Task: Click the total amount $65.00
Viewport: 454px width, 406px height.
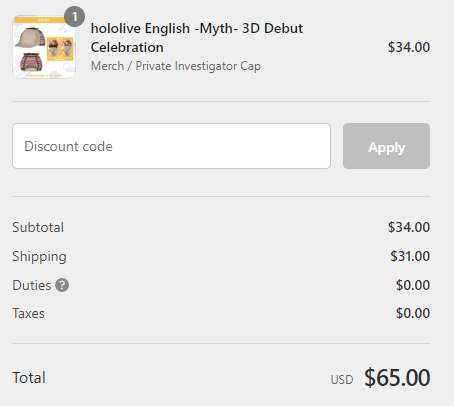Action: tap(397, 378)
